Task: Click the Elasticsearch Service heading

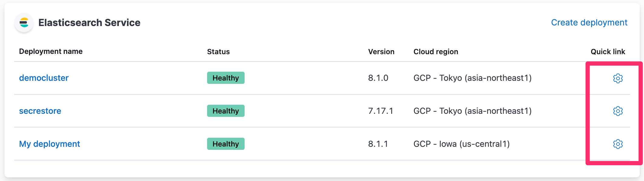Action: [x=89, y=23]
